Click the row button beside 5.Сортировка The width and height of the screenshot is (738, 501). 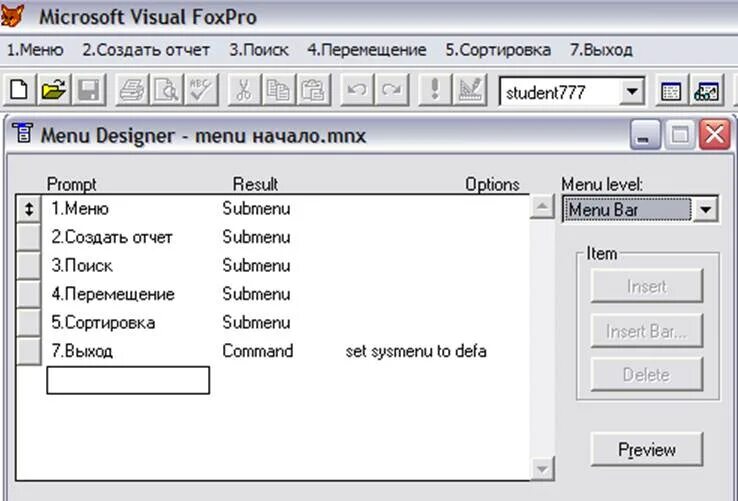29,323
